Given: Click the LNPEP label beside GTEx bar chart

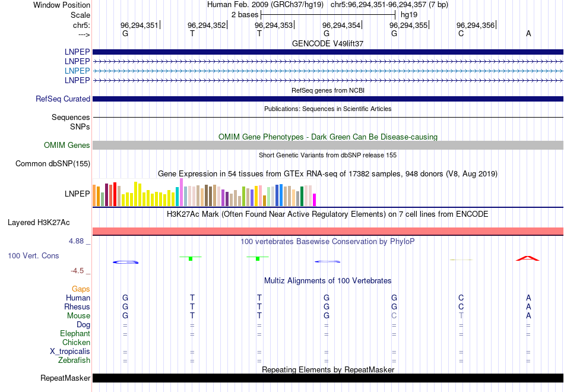Looking at the screenshot, I should pyautogui.click(x=77, y=194).
